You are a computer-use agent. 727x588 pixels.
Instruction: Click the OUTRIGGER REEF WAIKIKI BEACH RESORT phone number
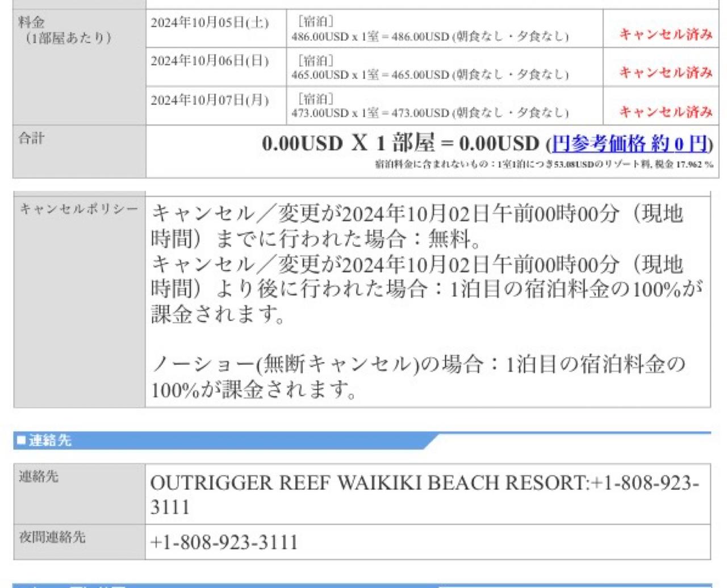[x=425, y=494]
